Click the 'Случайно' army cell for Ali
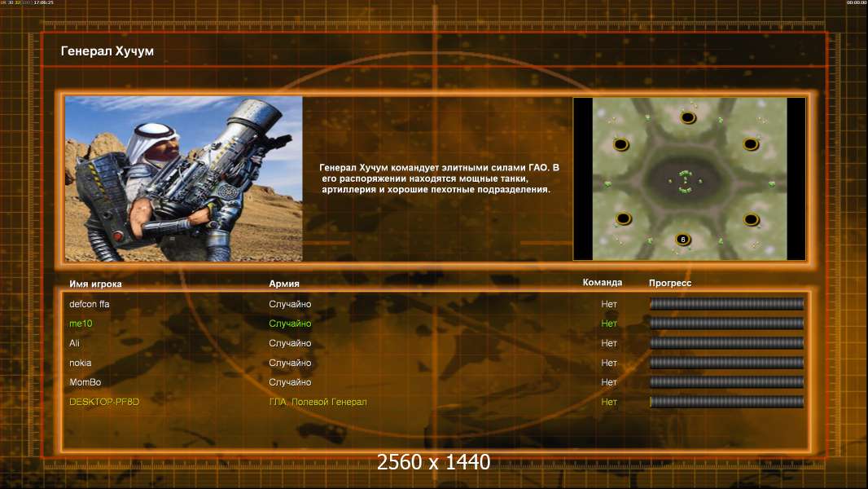Image resolution: width=868 pixels, height=489 pixels. [290, 343]
